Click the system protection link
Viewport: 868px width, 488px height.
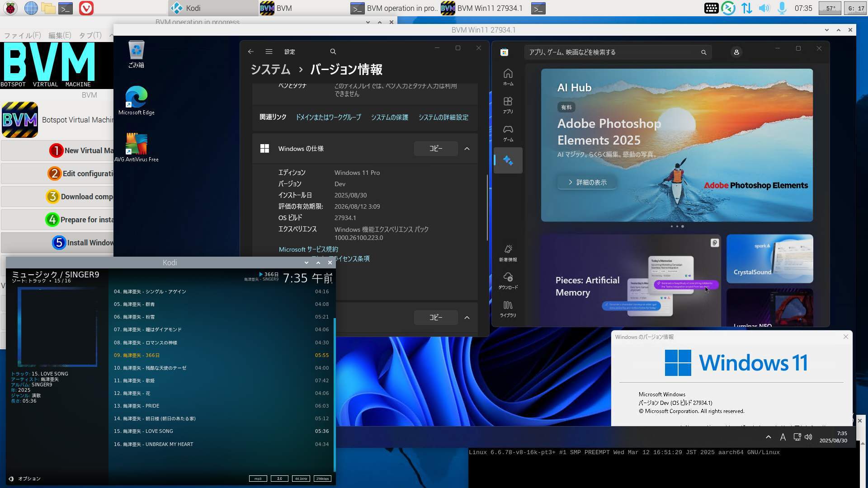click(389, 117)
